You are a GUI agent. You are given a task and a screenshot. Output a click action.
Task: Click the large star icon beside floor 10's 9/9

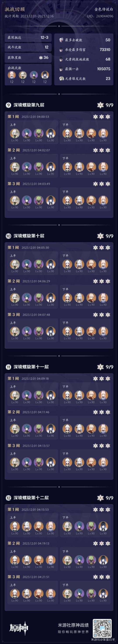(x=100, y=236)
